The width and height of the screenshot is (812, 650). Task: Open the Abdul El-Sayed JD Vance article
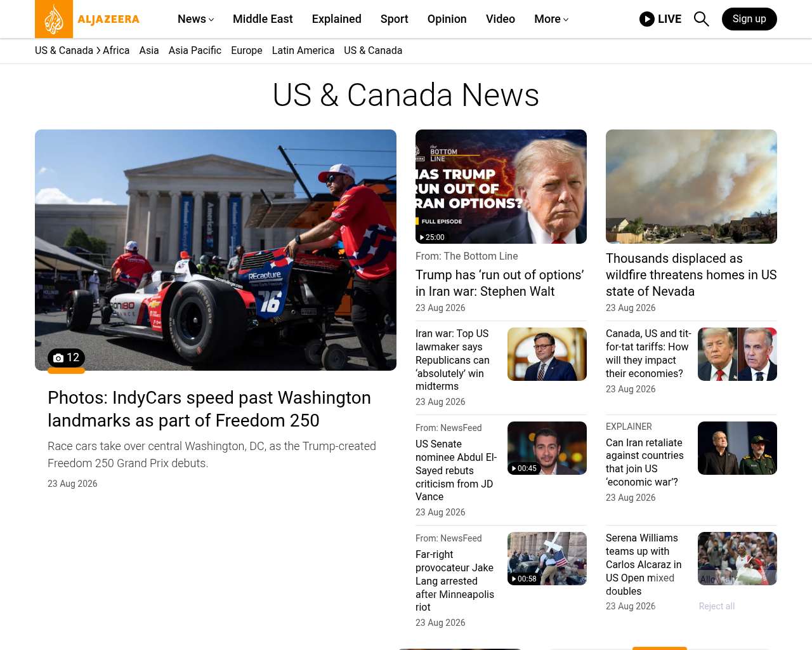coord(456,470)
